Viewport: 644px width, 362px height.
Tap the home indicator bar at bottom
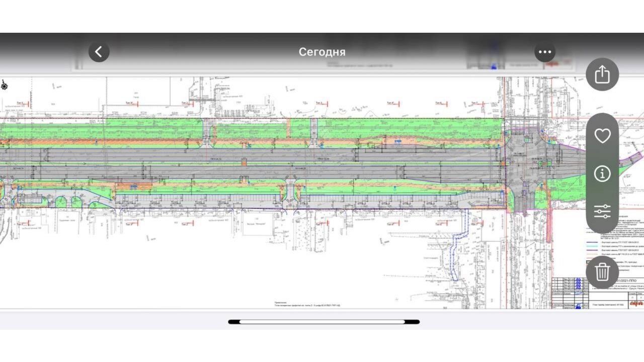(324, 322)
